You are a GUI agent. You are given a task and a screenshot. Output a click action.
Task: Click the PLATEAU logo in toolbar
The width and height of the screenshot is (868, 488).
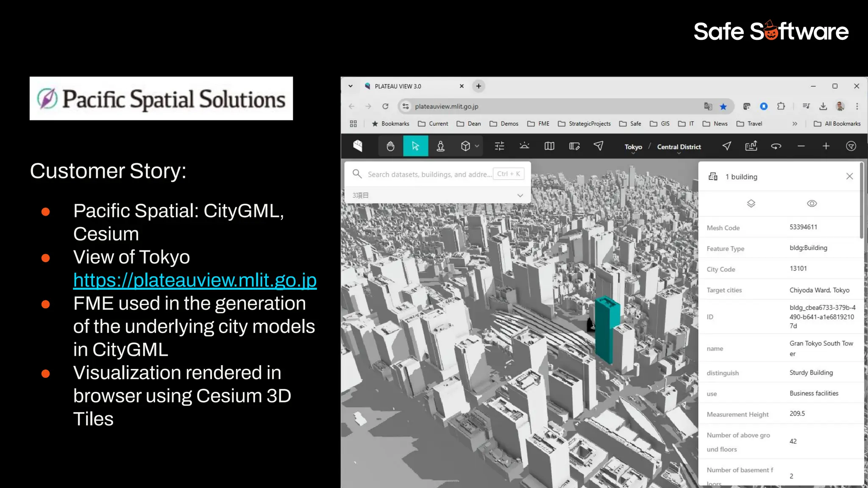tap(358, 146)
